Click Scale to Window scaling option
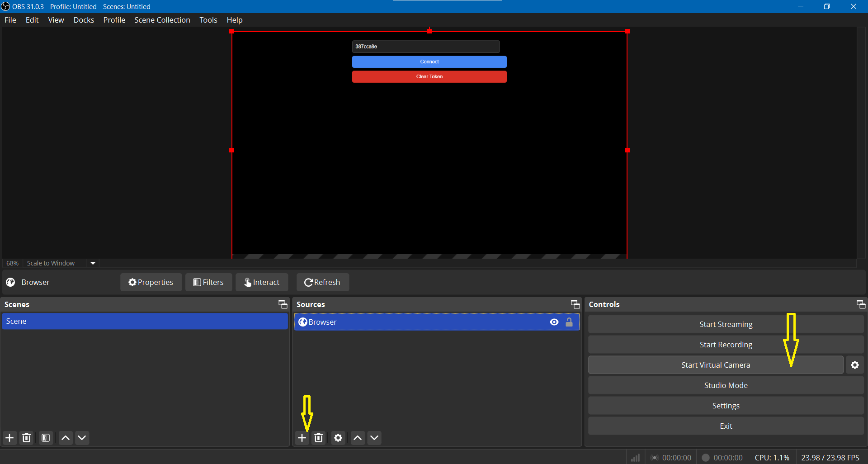Screen dimensions: 868x464 [51, 263]
